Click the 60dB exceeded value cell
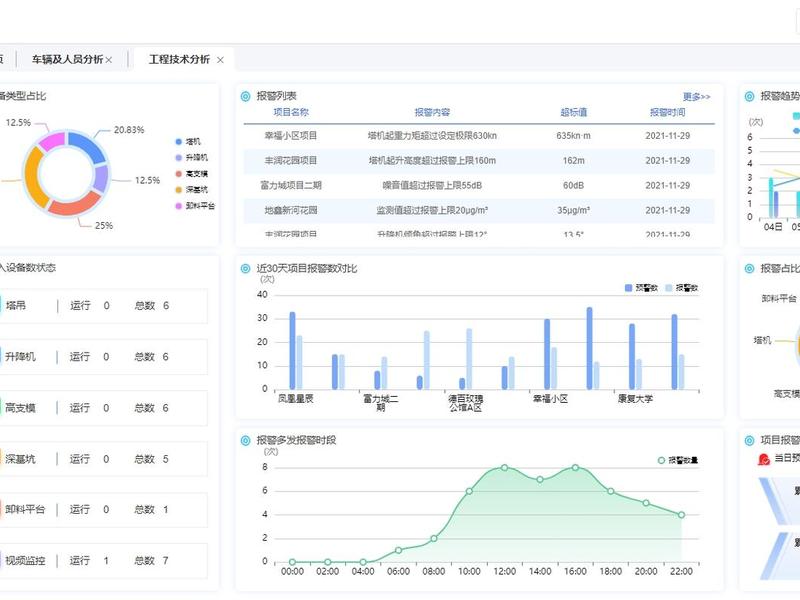 pos(573,186)
